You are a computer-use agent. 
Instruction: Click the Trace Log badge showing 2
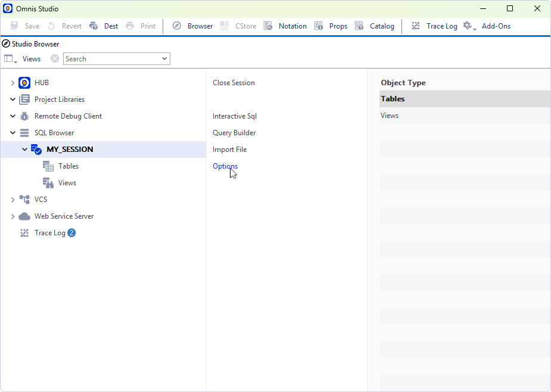(71, 233)
